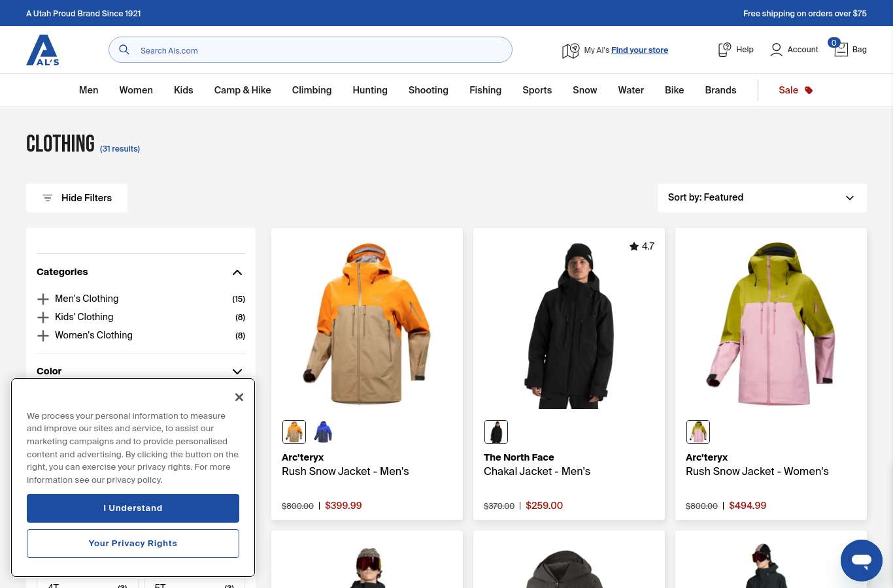This screenshot has width=893, height=588.
Task: Filter by Women's Clothing category
Action: [93, 336]
